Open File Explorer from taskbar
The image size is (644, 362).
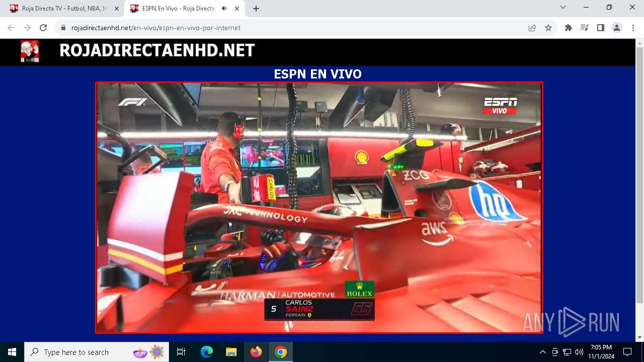pyautogui.click(x=231, y=352)
